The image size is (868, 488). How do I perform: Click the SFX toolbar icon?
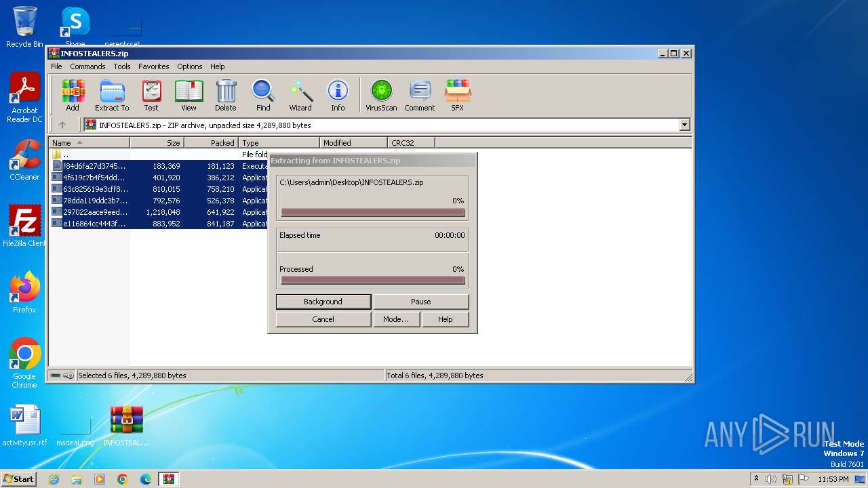point(458,95)
